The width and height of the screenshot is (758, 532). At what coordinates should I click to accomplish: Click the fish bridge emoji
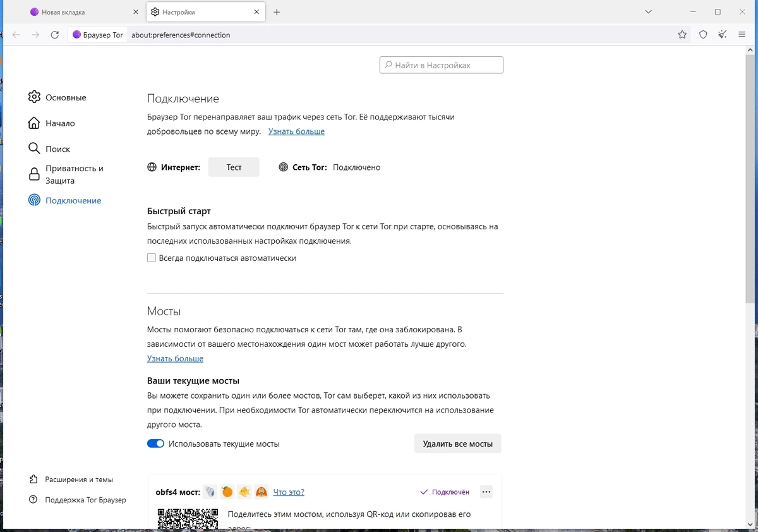pos(244,492)
